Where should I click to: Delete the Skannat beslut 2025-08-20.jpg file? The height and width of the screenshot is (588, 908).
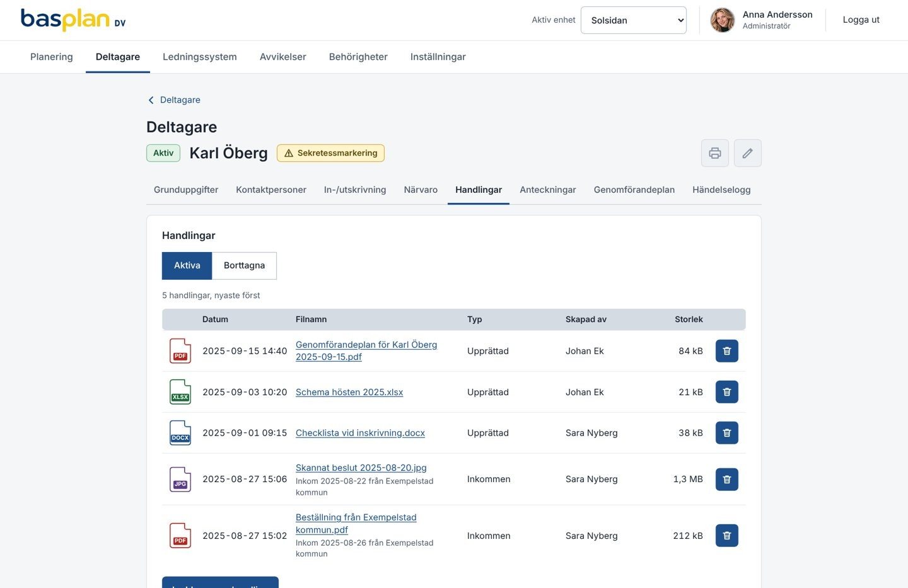[x=727, y=480]
